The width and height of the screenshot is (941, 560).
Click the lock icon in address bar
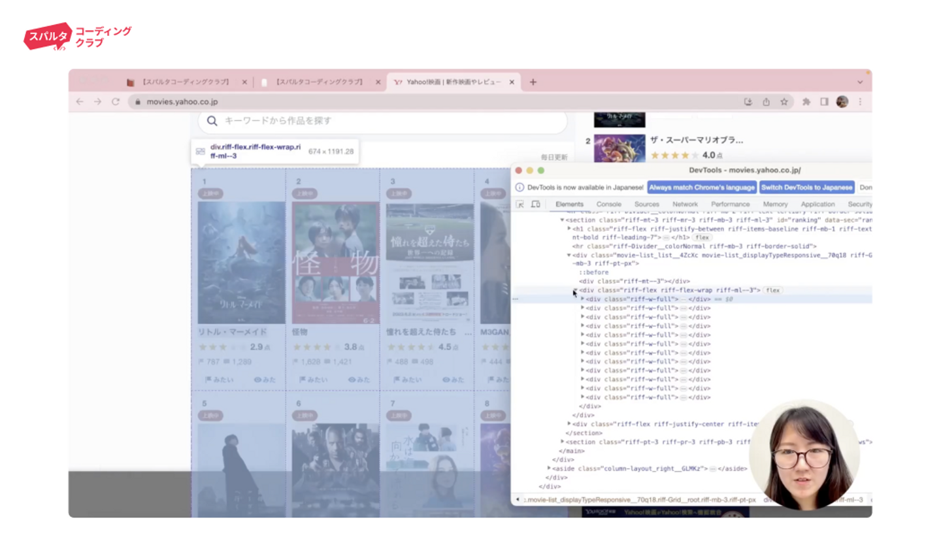point(137,102)
